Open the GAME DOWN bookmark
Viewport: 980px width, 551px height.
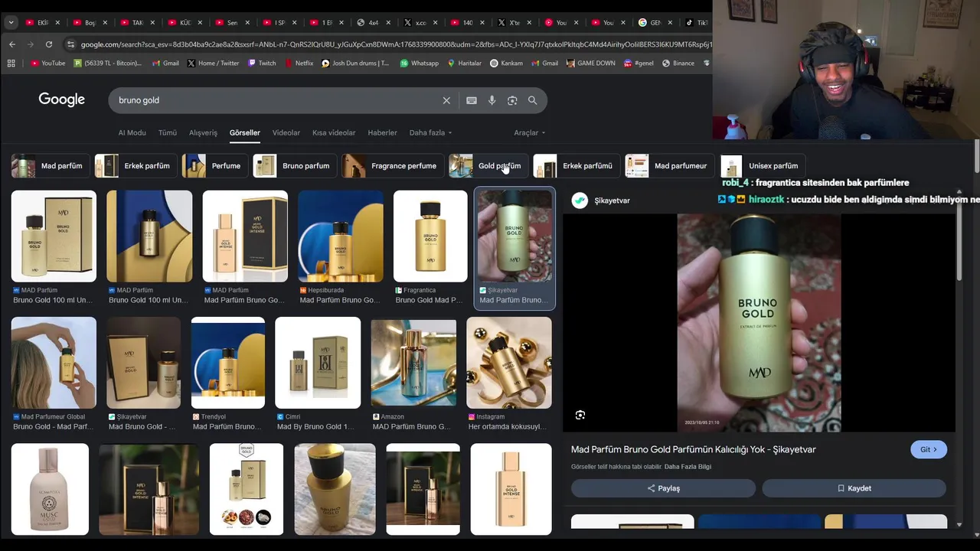pos(591,64)
